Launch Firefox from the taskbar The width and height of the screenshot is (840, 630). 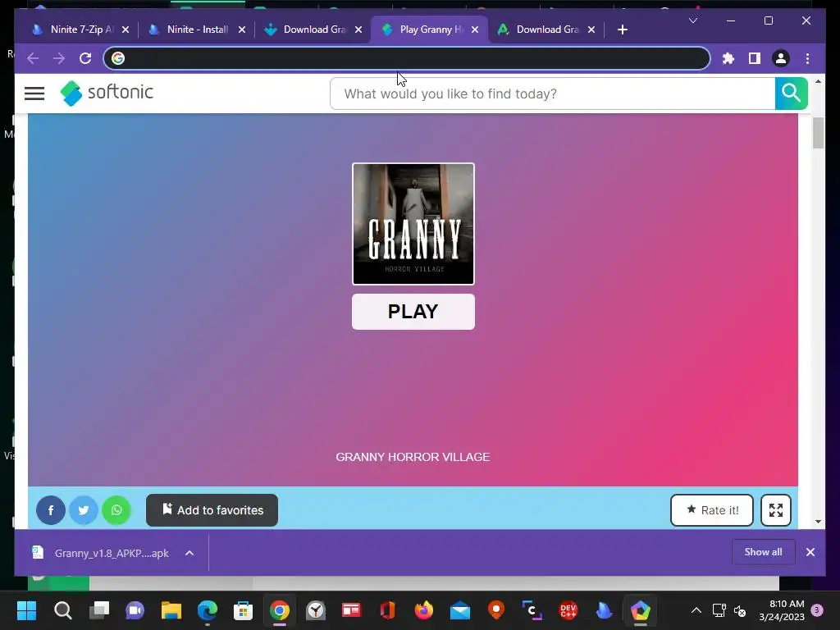[x=424, y=610]
